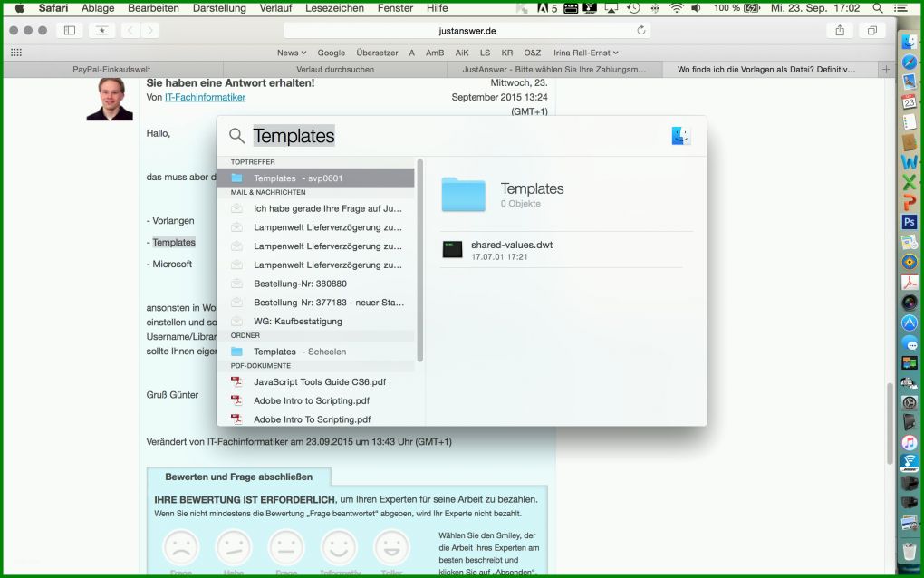Open the Calendar icon in the Dock
The image size is (924, 578).
click(x=910, y=102)
